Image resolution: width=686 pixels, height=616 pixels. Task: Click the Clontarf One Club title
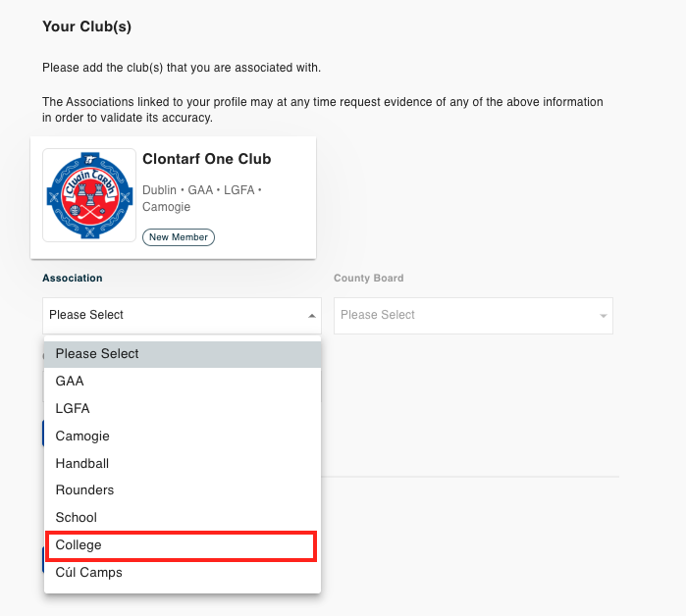point(206,159)
